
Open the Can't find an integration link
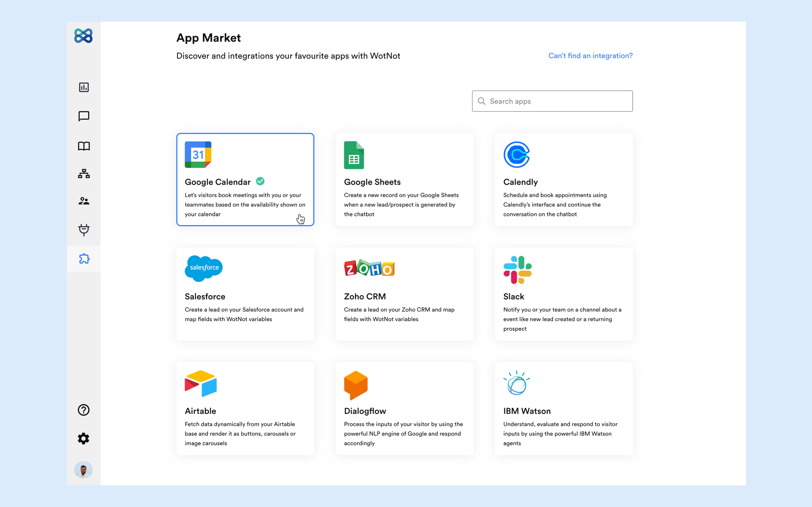click(x=590, y=56)
